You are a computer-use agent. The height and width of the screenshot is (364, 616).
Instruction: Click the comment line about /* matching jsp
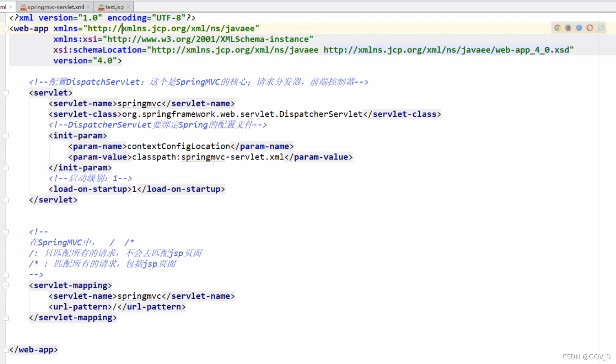pyautogui.click(x=103, y=264)
